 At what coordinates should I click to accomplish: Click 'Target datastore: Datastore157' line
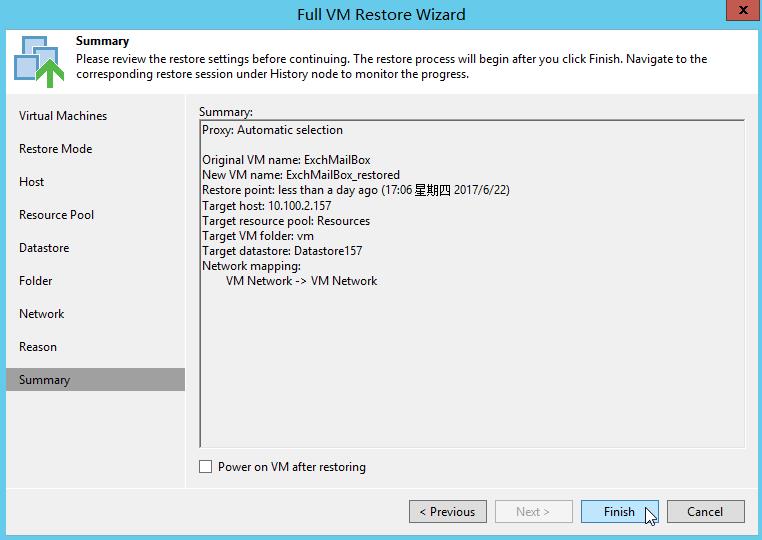(282, 251)
